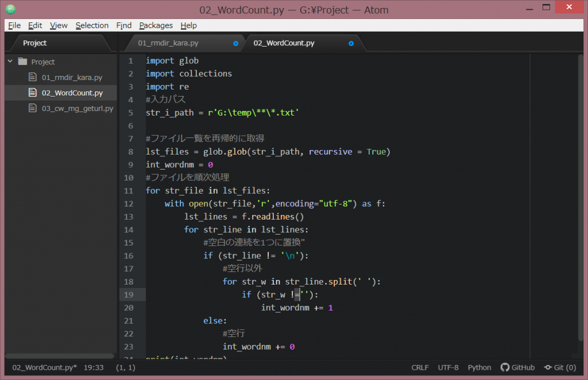Image resolution: width=588 pixels, height=380 pixels.
Task: Click 'int_wordnm += 1' on line 20
Action: [297, 308]
